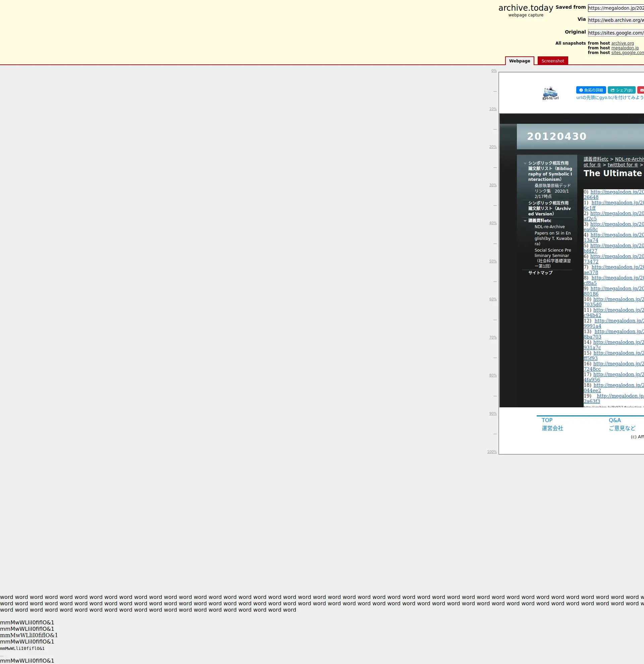Click the シェア(β) share button
This screenshot has width=644, height=664.
621,90
